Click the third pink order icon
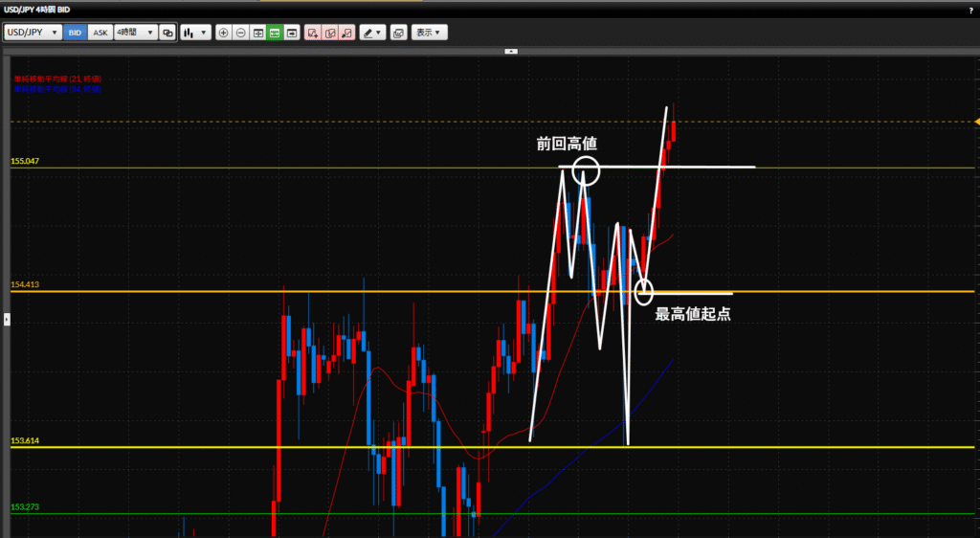 click(346, 33)
